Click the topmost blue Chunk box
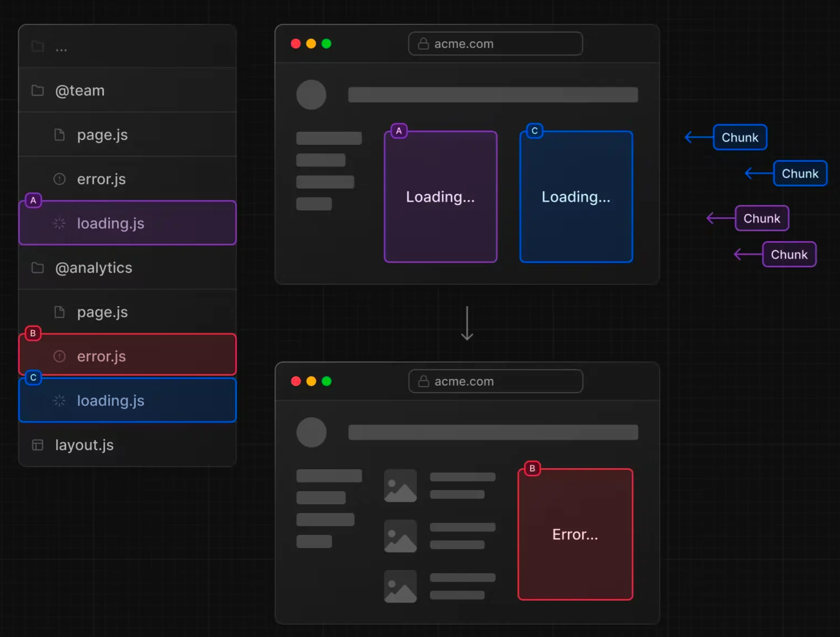The height and width of the screenshot is (637, 840). 740,137
